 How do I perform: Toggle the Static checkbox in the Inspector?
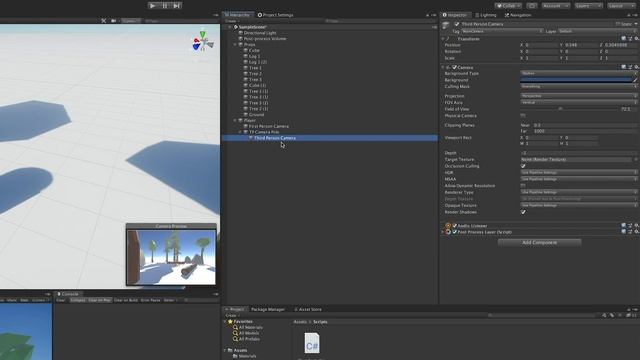point(618,24)
